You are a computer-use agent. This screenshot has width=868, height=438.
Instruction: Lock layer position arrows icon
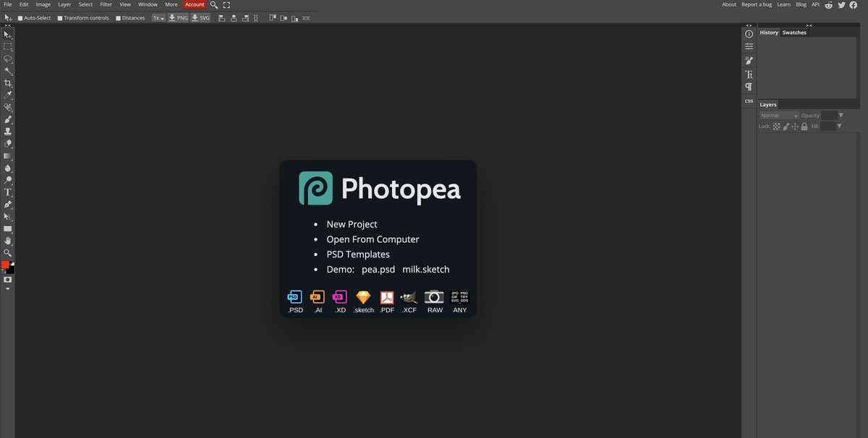pos(795,126)
